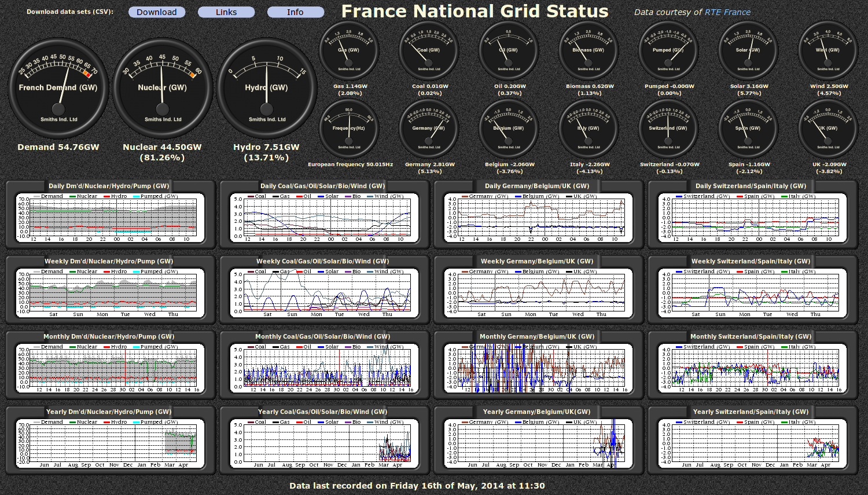Click the Nuclear gauge dial

point(163,88)
